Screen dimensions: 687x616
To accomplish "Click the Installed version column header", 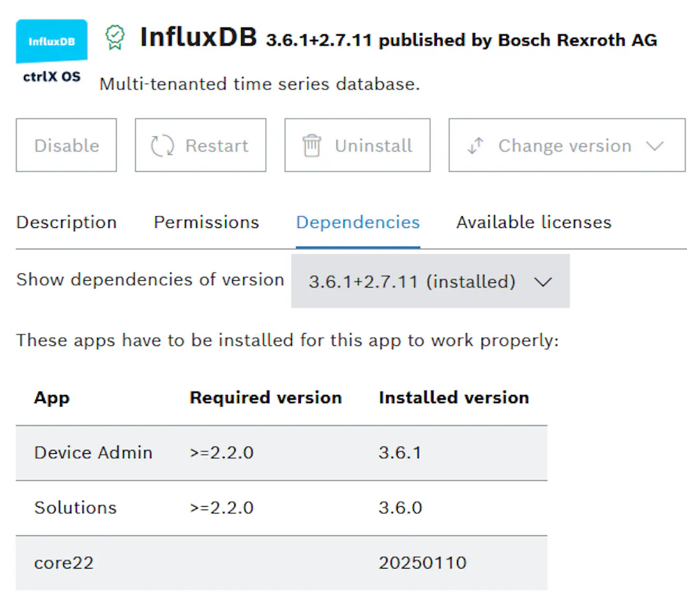I will point(454,398).
